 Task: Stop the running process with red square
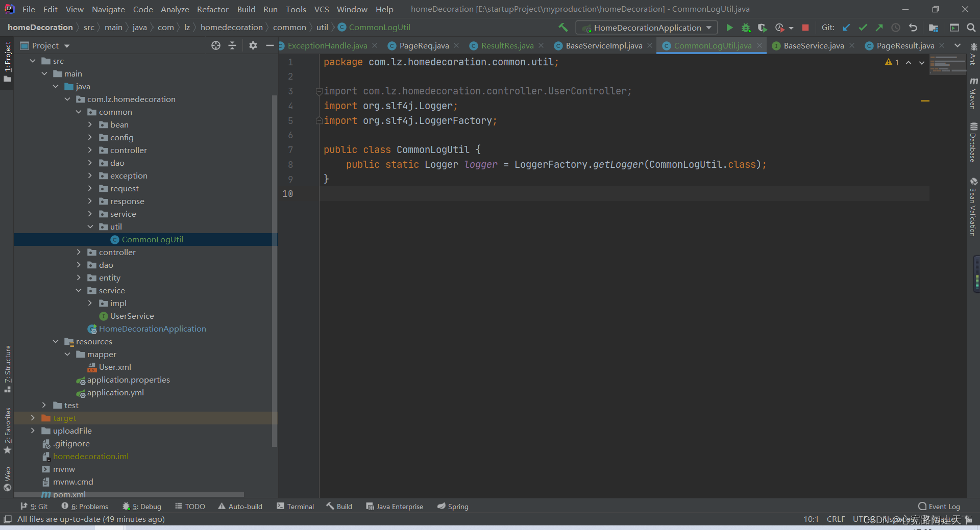pyautogui.click(x=805, y=28)
